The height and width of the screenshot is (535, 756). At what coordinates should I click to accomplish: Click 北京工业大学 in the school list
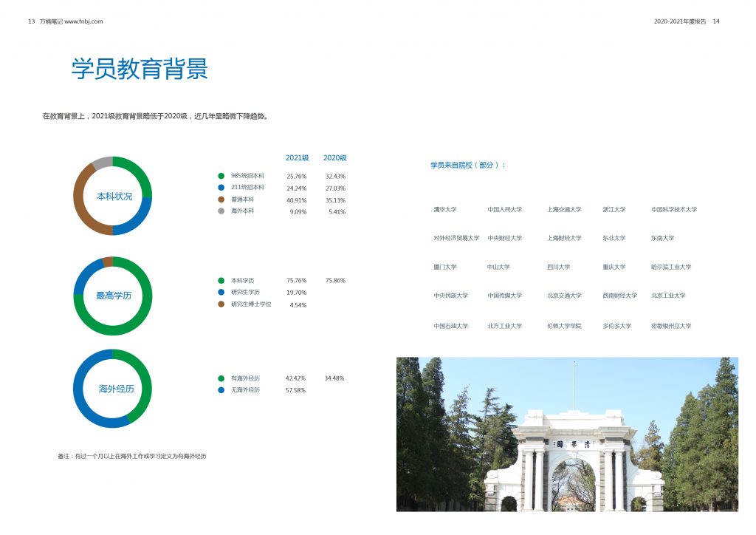668,296
